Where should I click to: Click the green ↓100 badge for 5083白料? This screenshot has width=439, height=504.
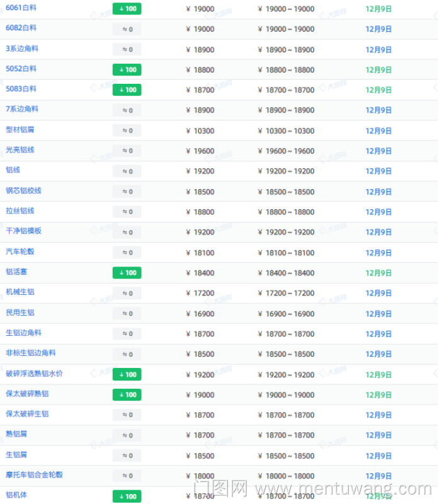click(x=127, y=90)
